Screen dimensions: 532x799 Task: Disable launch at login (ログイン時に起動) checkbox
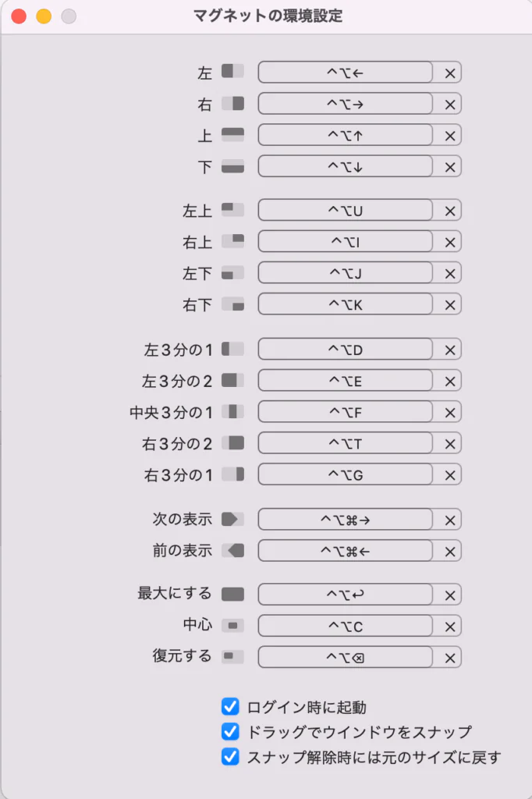coord(230,707)
